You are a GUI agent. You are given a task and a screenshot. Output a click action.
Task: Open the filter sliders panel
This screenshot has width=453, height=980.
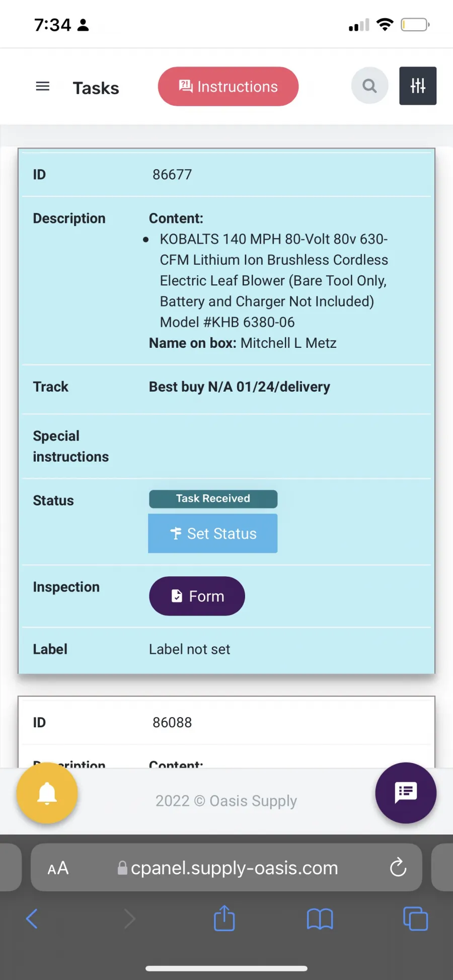pos(418,86)
